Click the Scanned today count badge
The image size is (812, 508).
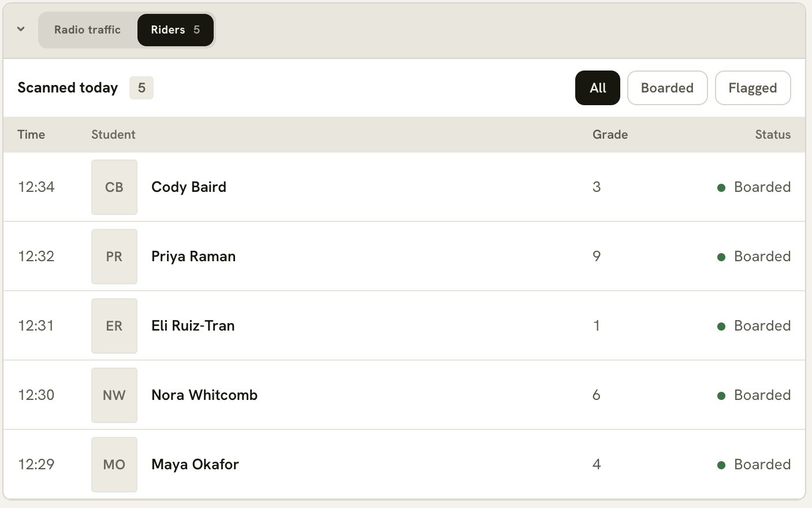(x=141, y=88)
